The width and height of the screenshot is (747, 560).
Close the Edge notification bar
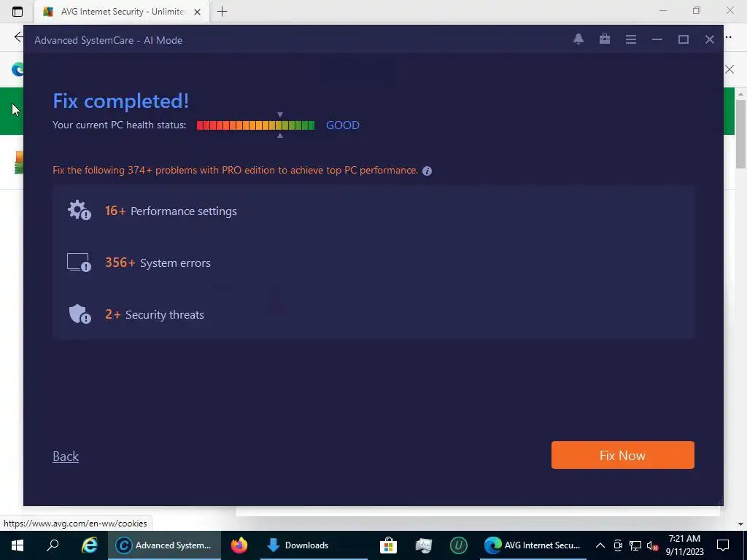coord(729,69)
